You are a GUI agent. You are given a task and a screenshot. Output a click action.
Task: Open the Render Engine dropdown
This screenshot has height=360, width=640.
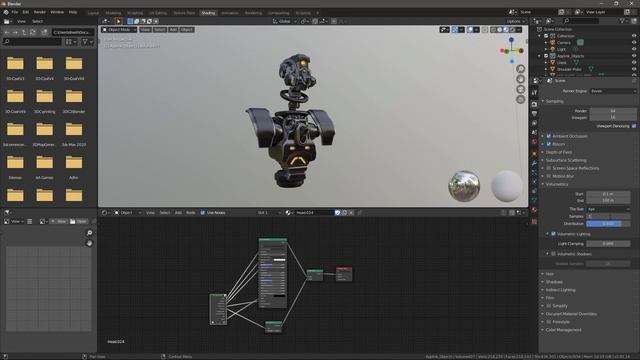point(613,91)
